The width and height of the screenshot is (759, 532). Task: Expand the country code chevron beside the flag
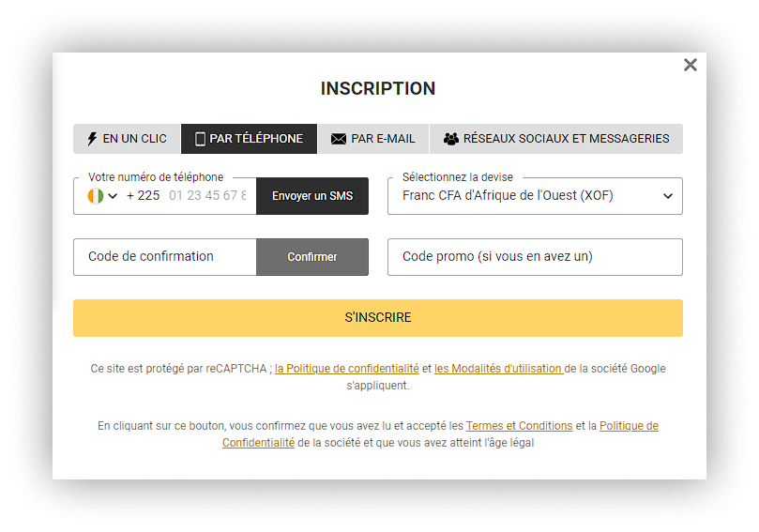(x=113, y=196)
